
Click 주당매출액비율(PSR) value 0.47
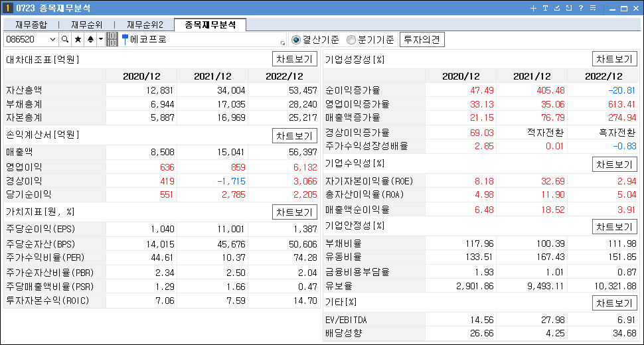pos(307,287)
